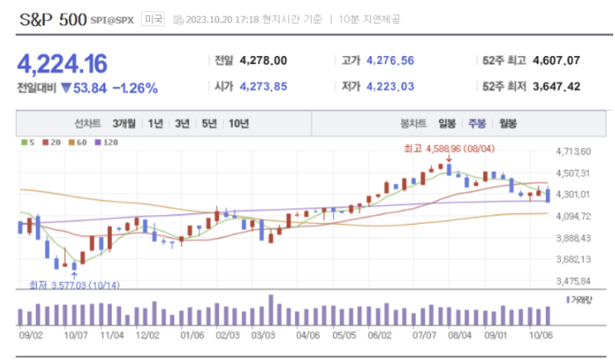Click the S&P 500 index title
Viewport: 615px width, 364px height.
tap(53, 19)
